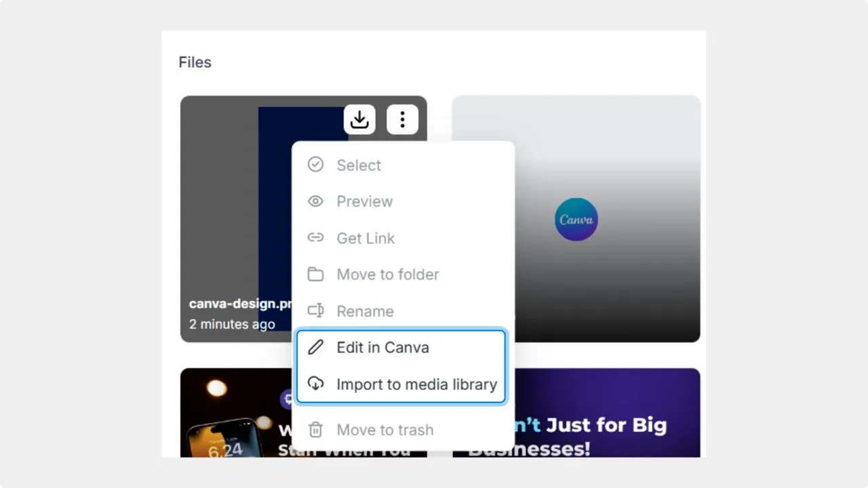
Task: Click the canva-design file name
Action: point(239,304)
